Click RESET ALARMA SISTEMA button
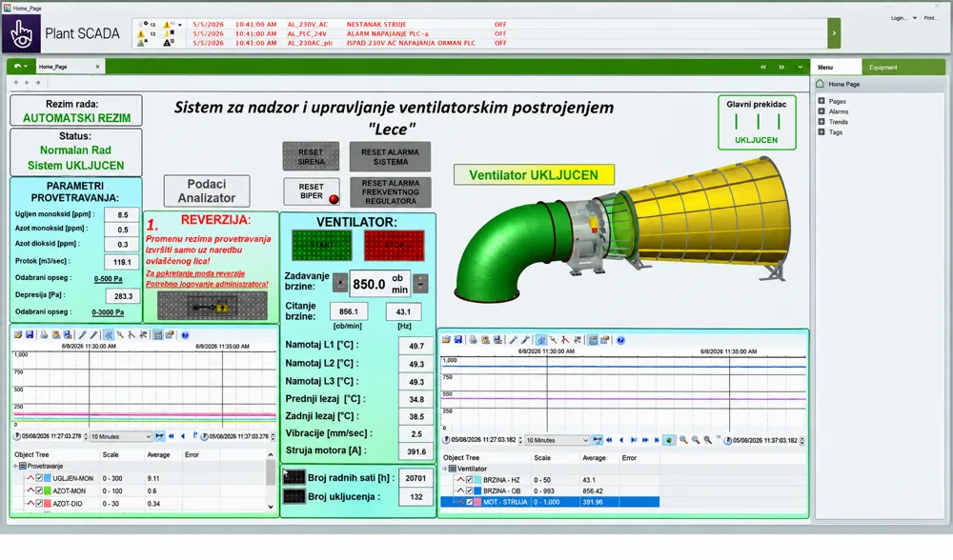Viewport: 953px width, 560px height. click(x=390, y=157)
